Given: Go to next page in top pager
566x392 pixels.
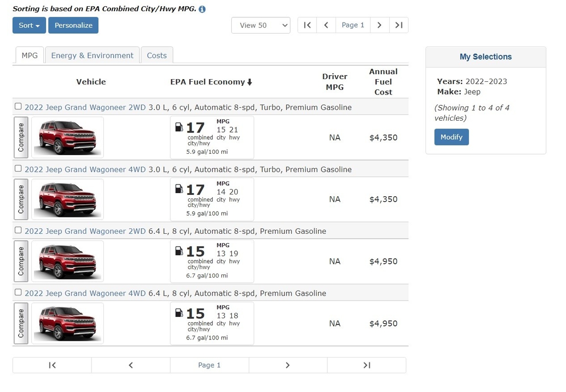Looking at the screenshot, I should 379,25.
